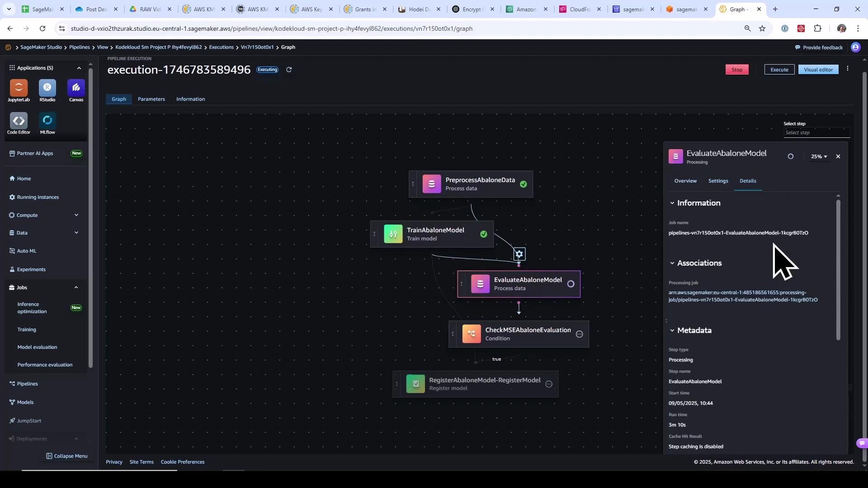Click the details panel scrollbar

pos(838,270)
